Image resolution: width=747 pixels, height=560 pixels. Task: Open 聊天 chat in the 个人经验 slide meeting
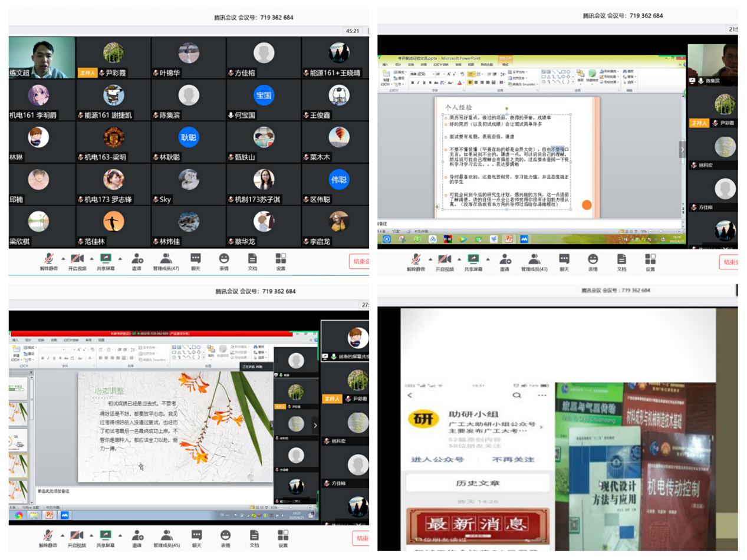564,260
